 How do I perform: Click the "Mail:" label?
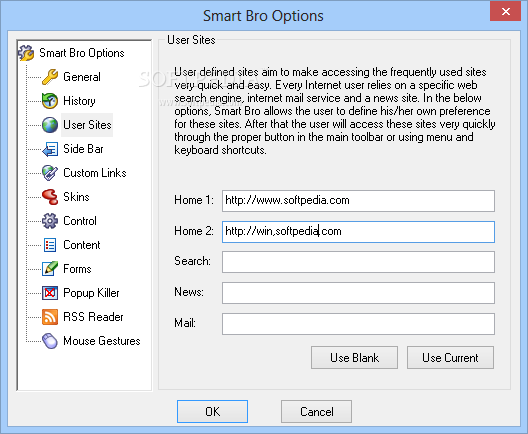(x=185, y=323)
